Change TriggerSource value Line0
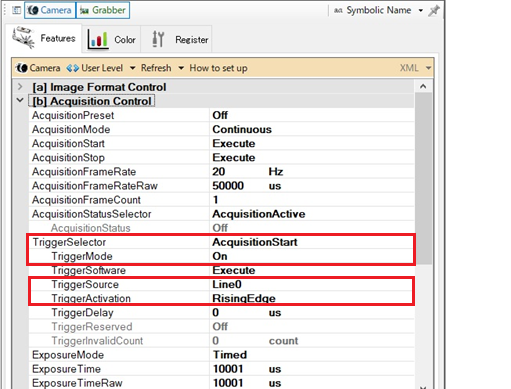This screenshot has width=511, height=389. click(x=227, y=284)
